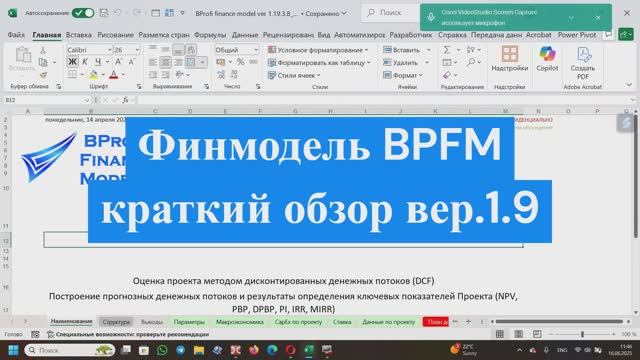Apply percent style number format
This screenshot has width=640, height=360.
click(x=240, y=62)
